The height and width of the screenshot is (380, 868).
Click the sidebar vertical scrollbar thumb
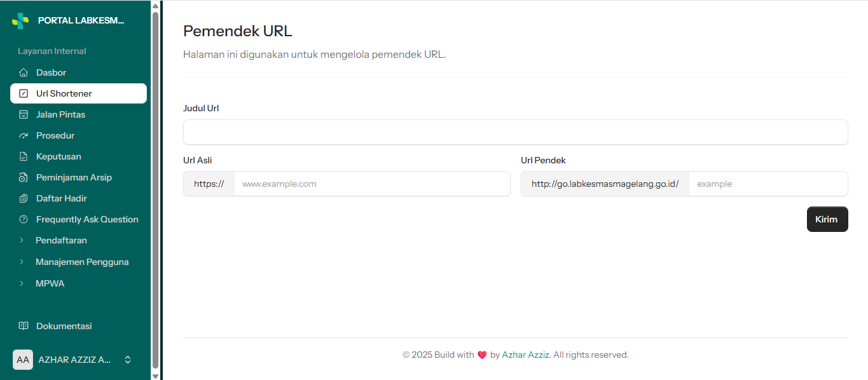pos(155,189)
